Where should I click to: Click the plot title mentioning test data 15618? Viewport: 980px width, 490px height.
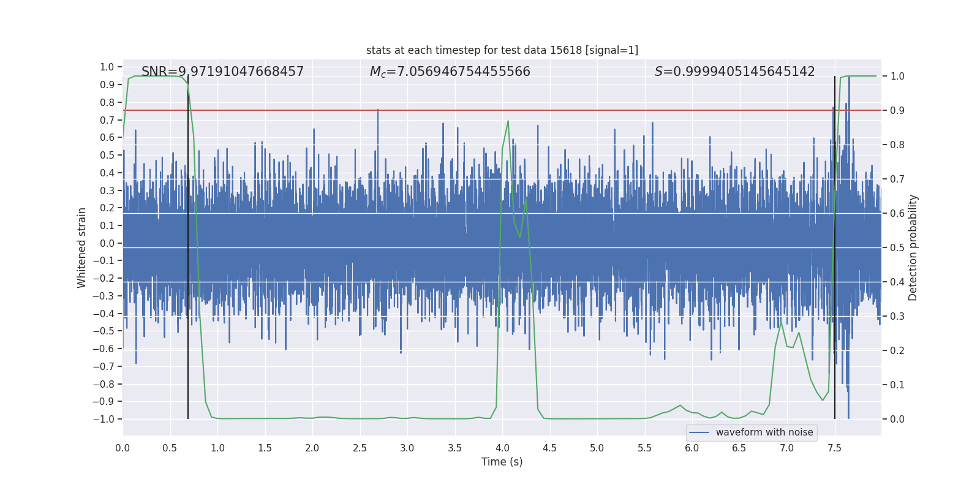[502, 50]
